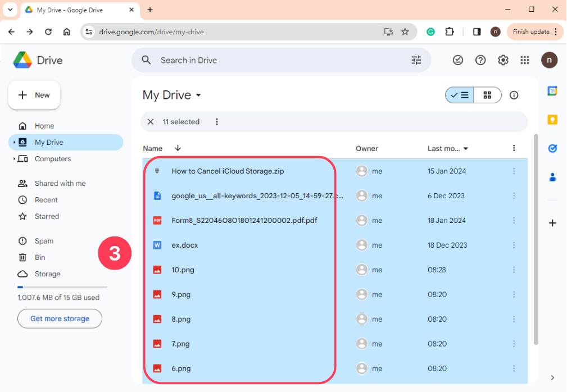This screenshot has width=567, height=392.
Task: Open the options menu for 9.png
Action: pos(514,294)
